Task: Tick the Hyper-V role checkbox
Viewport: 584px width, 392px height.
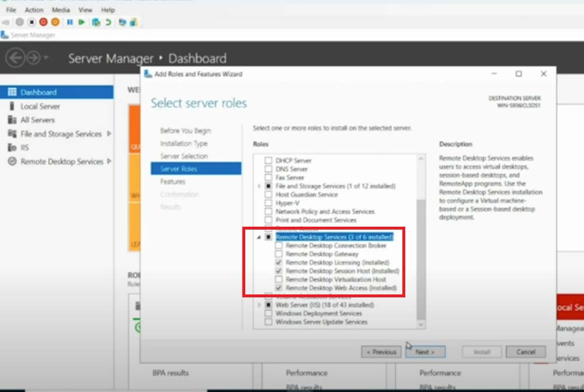Action: [269, 203]
